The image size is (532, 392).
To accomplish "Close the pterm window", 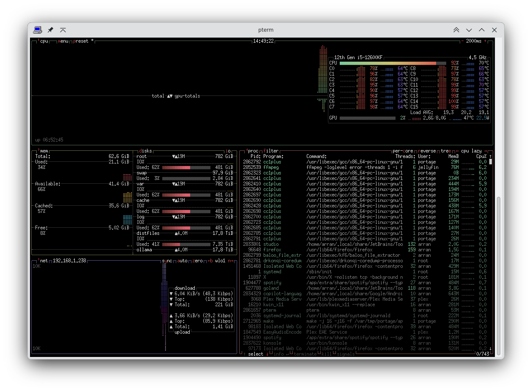I will click(x=494, y=30).
